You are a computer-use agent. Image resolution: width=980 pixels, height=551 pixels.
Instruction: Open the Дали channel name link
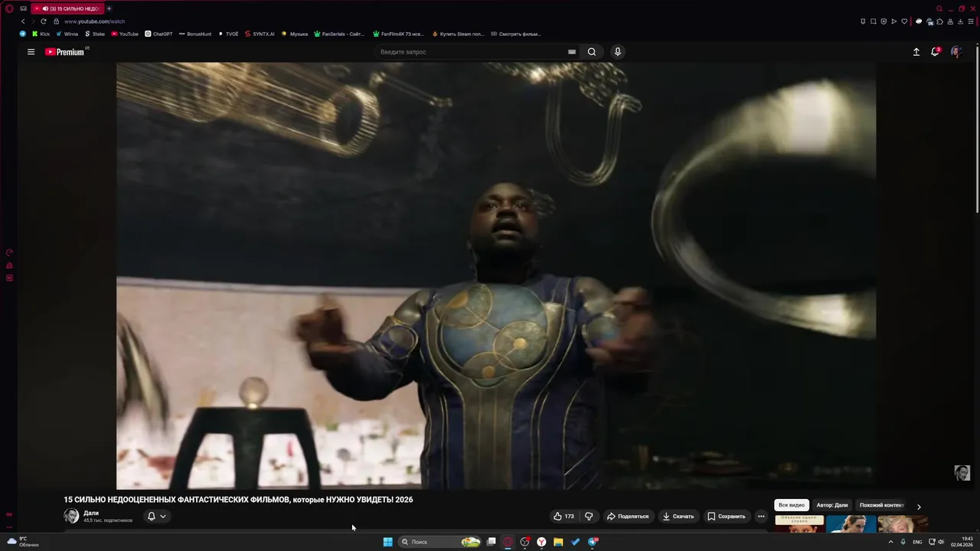pyautogui.click(x=91, y=513)
